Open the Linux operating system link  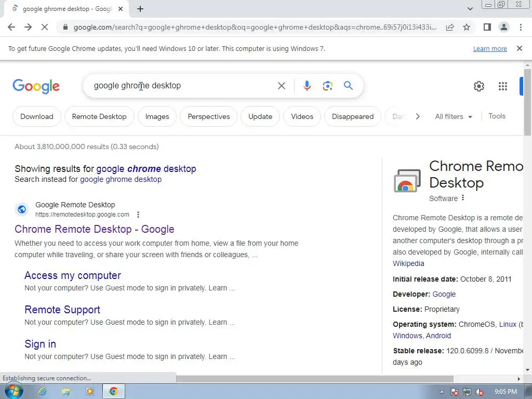coord(508,324)
